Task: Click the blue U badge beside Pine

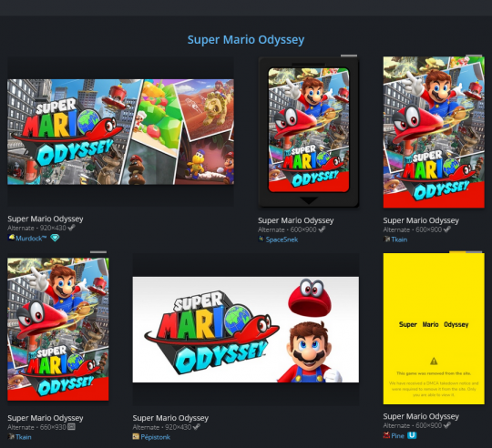Action: (412, 435)
